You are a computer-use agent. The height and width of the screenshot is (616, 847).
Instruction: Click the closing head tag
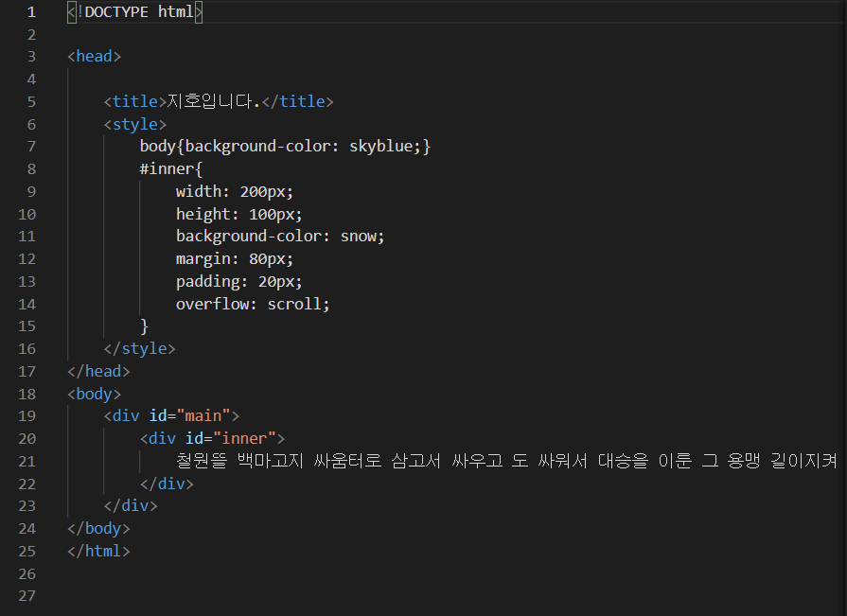click(x=98, y=372)
